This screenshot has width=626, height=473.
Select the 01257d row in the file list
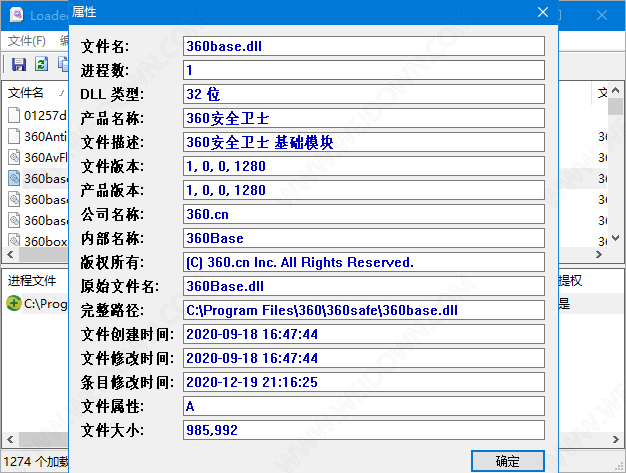37,115
